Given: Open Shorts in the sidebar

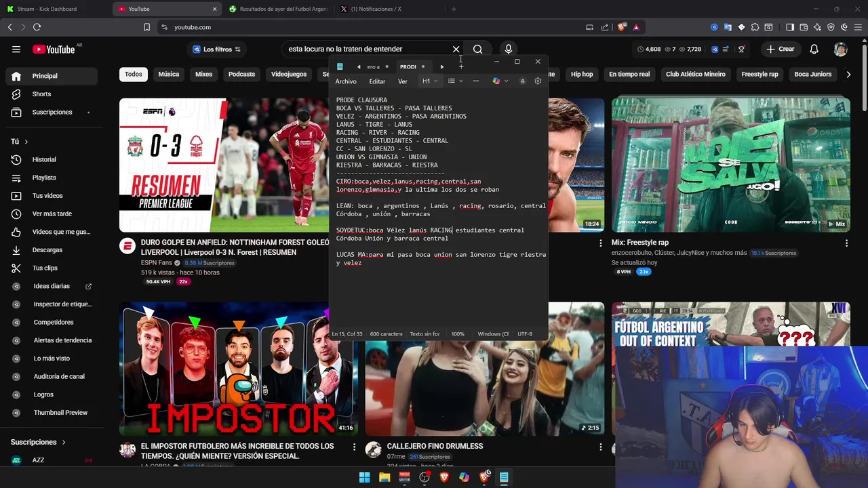Looking at the screenshot, I should pos(51,94).
